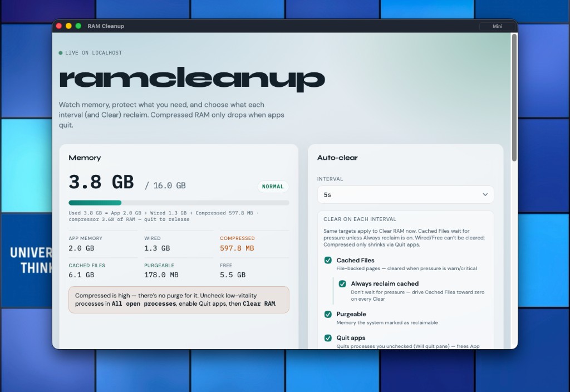This screenshot has height=392, width=570.
Task: Maximize window with green button
Action: pyautogui.click(x=78, y=26)
